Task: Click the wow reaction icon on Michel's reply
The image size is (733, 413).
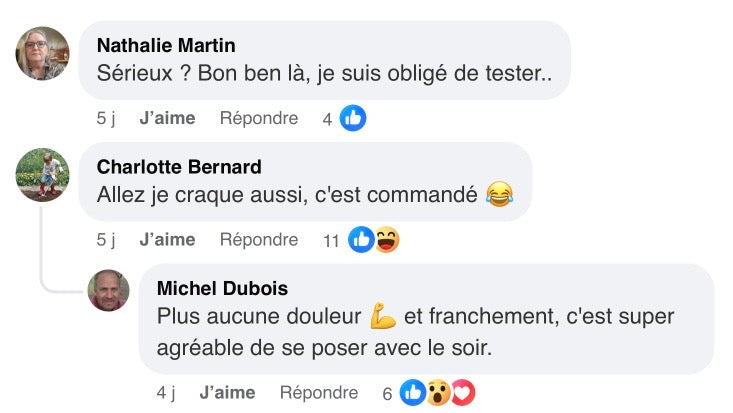Action: (437, 393)
